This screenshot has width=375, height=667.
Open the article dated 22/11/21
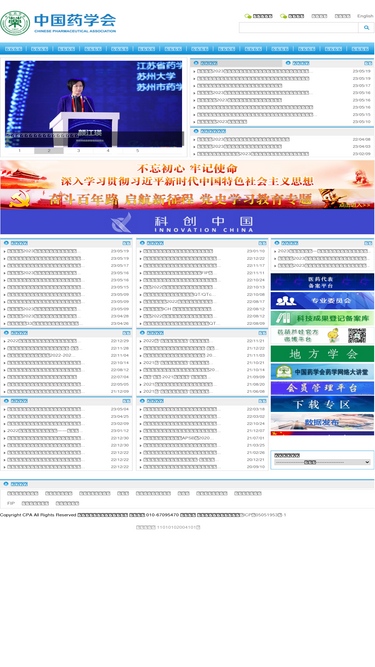[x=177, y=341]
